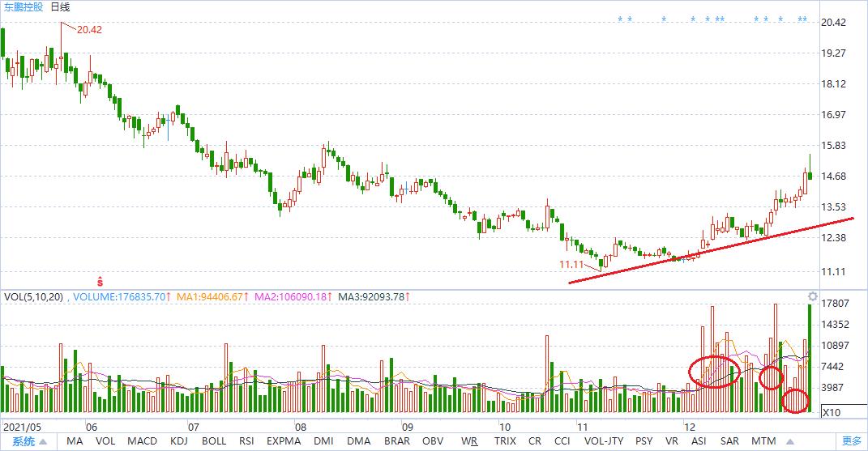Show the OBV indicator
Screen dimensions: 868x451
click(433, 441)
